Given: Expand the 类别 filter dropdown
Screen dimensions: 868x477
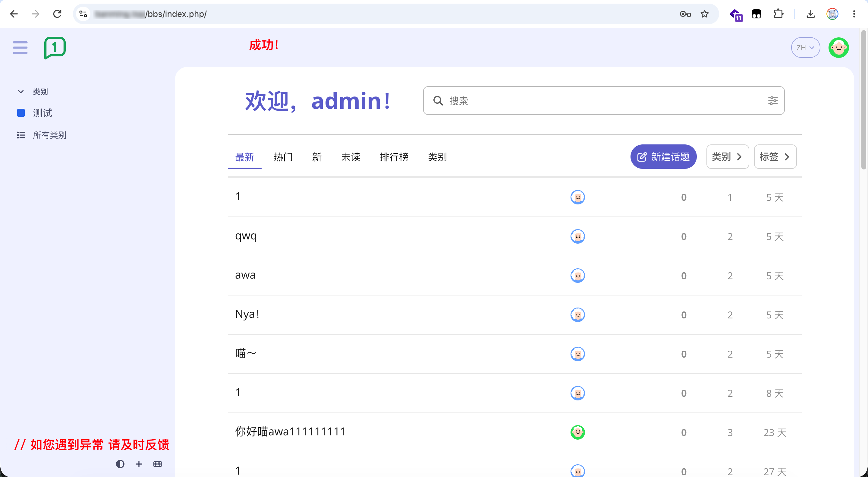Looking at the screenshot, I should click(728, 157).
